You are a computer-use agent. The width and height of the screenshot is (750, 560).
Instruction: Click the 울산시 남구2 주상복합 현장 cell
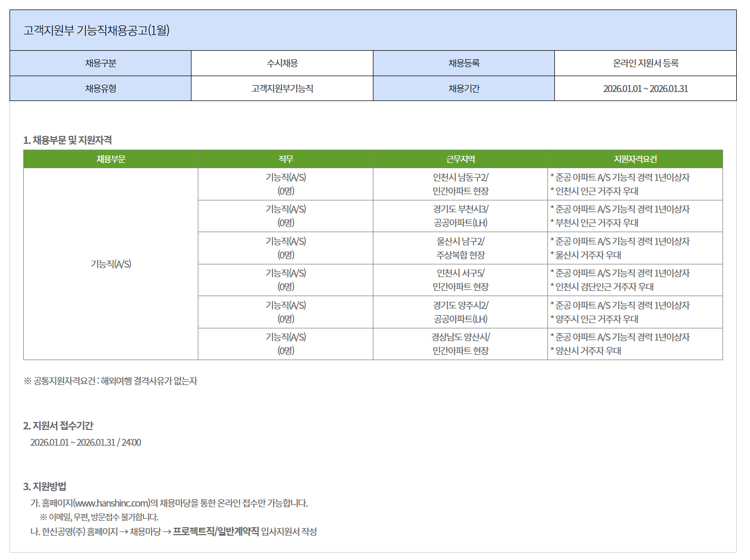tap(460, 248)
